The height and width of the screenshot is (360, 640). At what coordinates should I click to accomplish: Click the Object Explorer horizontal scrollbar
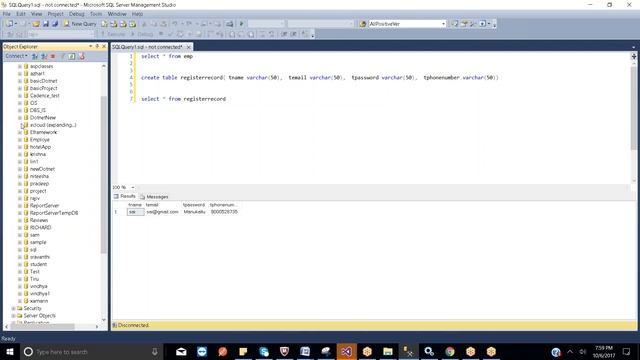click(x=42, y=327)
